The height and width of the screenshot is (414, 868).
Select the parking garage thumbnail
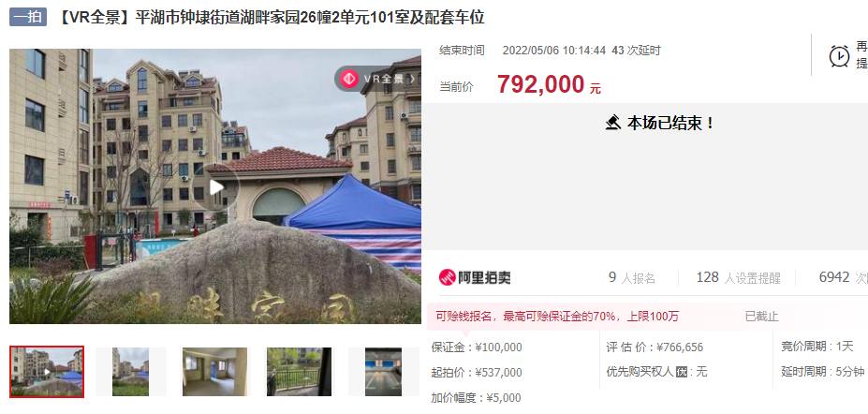coord(383,372)
